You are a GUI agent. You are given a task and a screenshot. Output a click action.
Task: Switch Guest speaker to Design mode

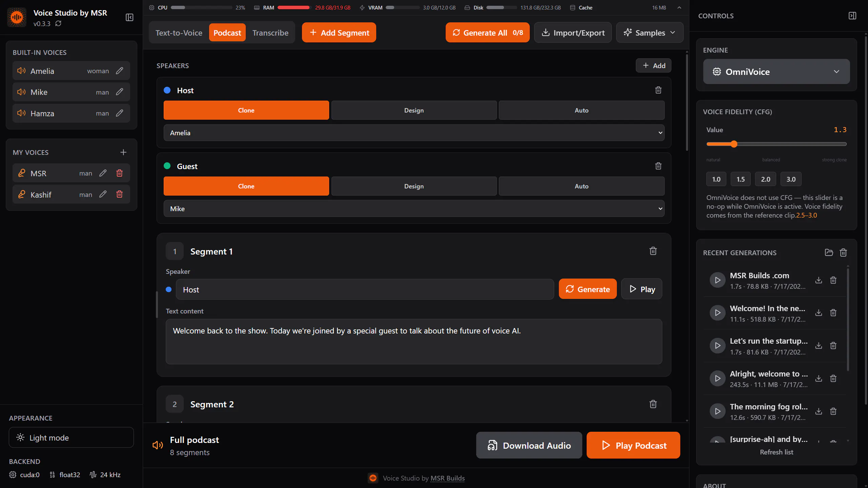(414, 186)
